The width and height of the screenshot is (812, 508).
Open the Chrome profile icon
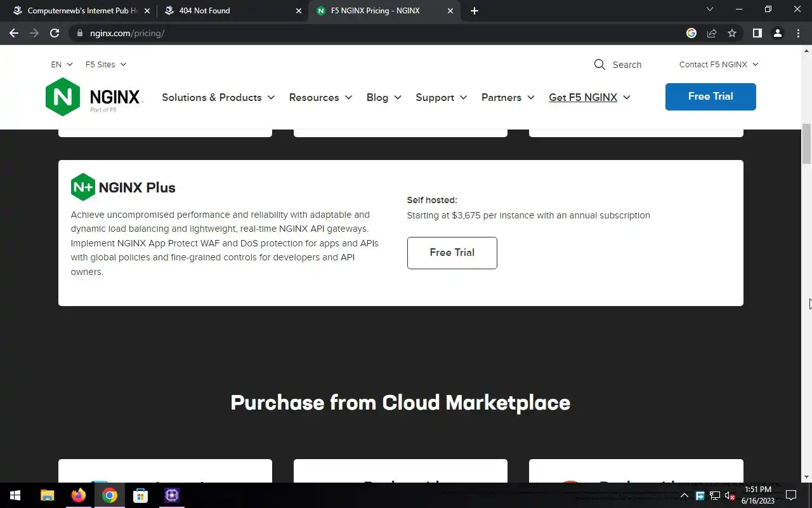click(777, 33)
